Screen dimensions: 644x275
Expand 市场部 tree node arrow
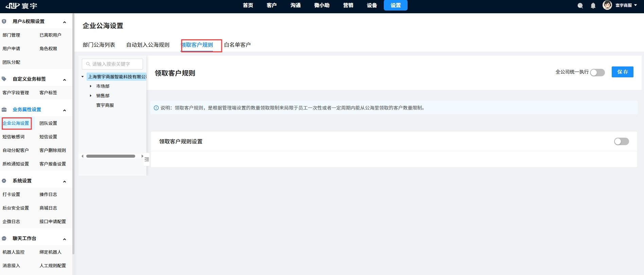[91, 86]
